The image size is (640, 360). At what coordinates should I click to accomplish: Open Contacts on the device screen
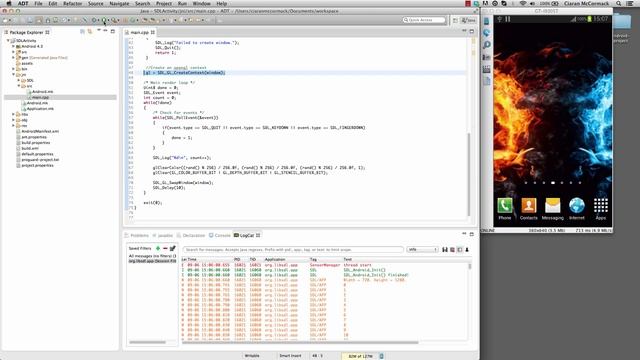pos(529,209)
